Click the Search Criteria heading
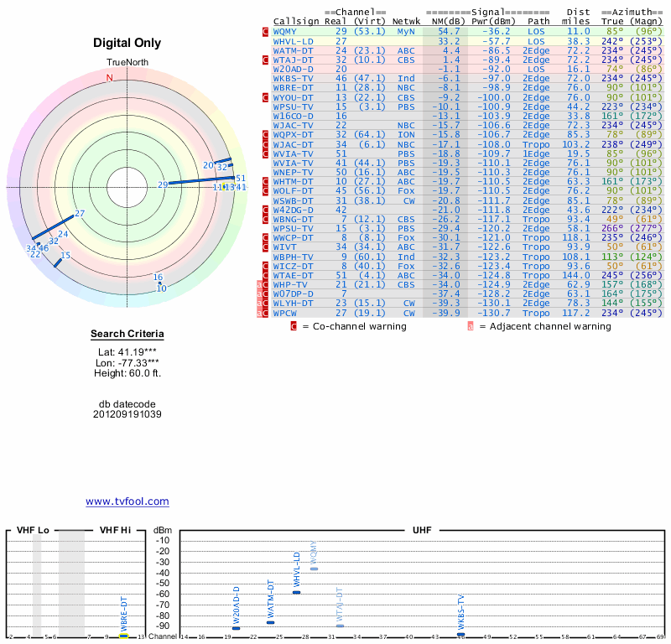This screenshot has height=644, width=671. pyautogui.click(x=127, y=335)
